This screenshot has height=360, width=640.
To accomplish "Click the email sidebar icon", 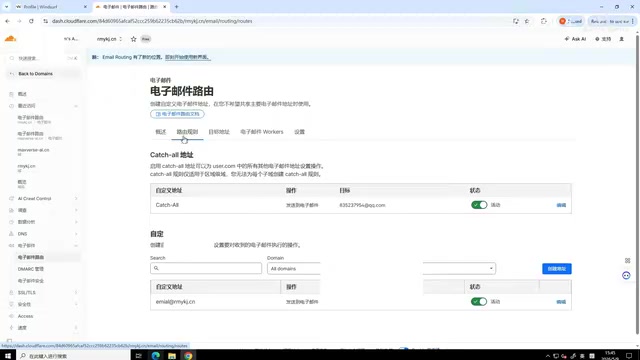I will (11, 246).
